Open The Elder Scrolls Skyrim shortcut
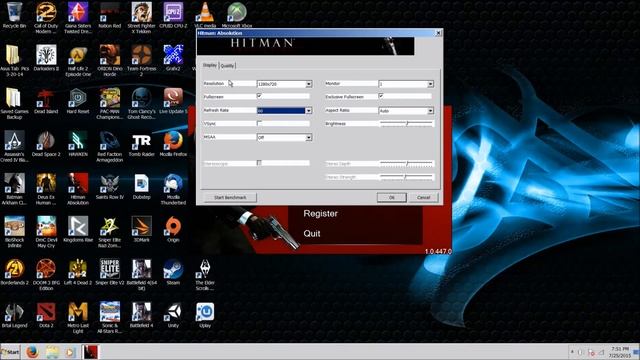The width and height of the screenshot is (640, 360). tap(205, 274)
